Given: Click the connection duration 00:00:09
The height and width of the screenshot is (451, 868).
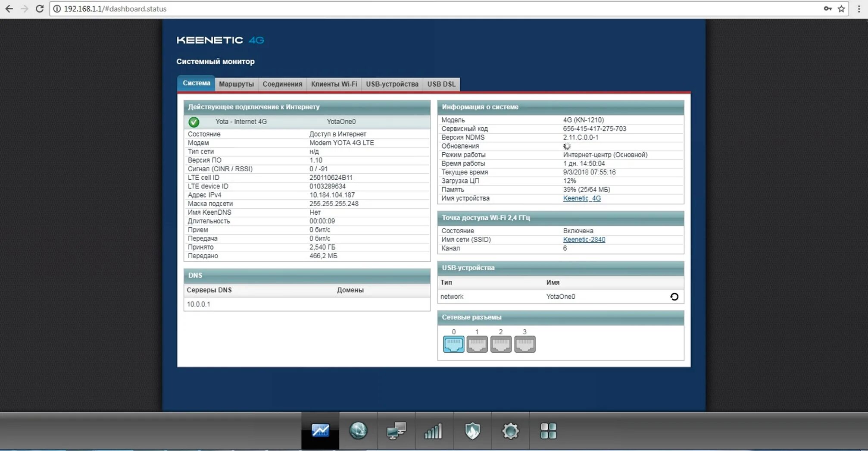Looking at the screenshot, I should point(322,221).
